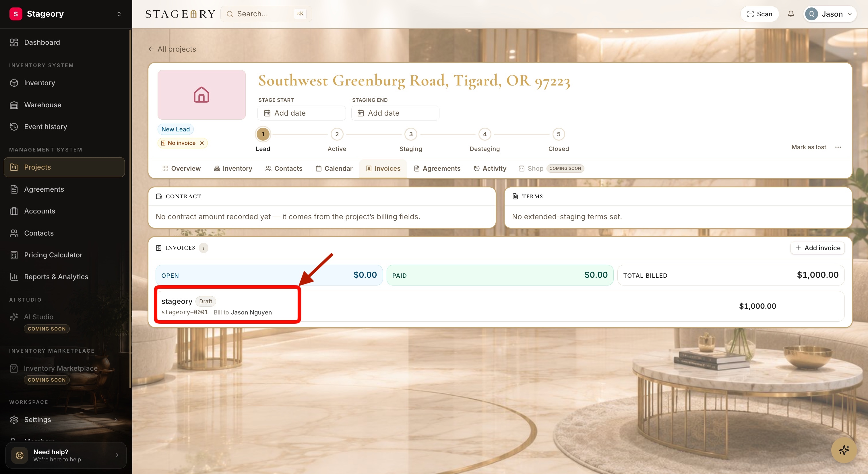Remove the No invoice tag
Image resolution: width=868 pixels, height=474 pixels.
pos(202,143)
